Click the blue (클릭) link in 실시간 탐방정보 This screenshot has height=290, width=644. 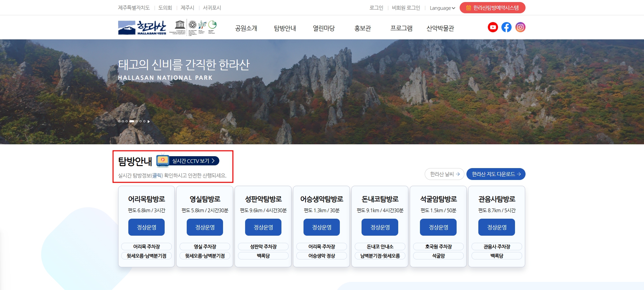[157, 176]
